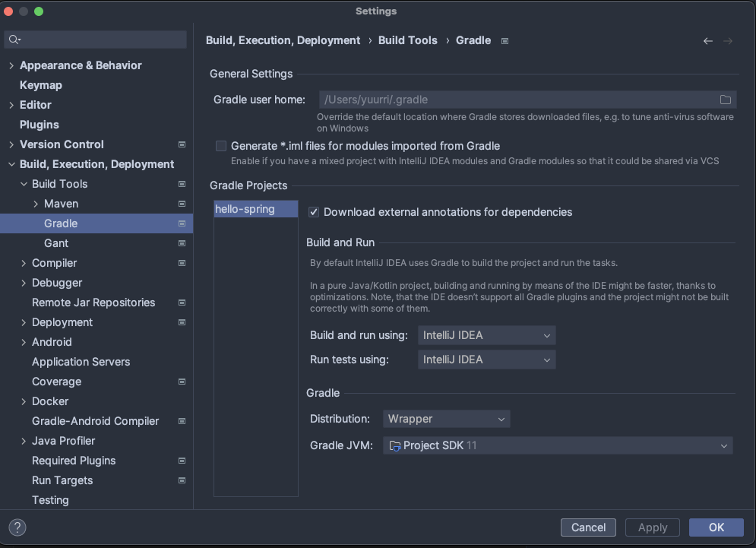Viewport: 756px width, 548px height.
Task: Click project-level icon on Coverage row
Action: click(182, 382)
